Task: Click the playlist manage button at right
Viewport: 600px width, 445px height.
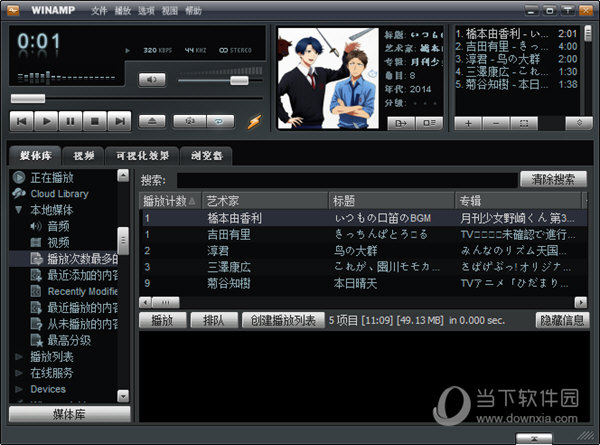Action: point(579,123)
